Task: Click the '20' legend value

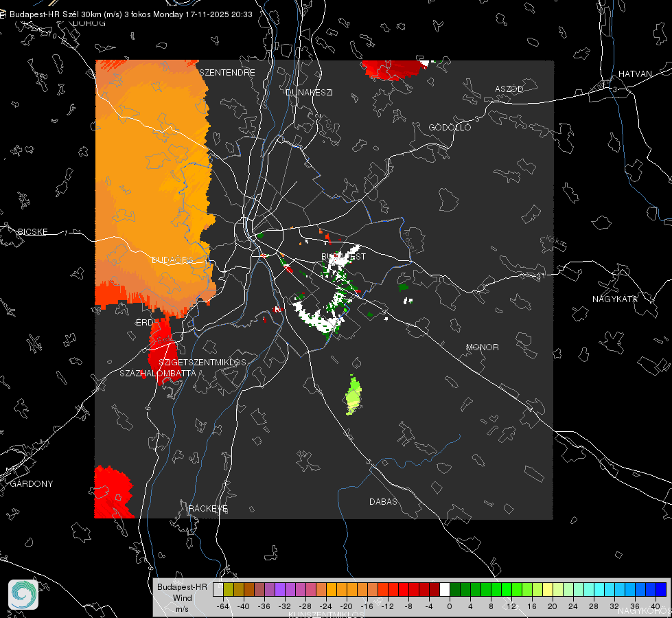Action: (553, 606)
